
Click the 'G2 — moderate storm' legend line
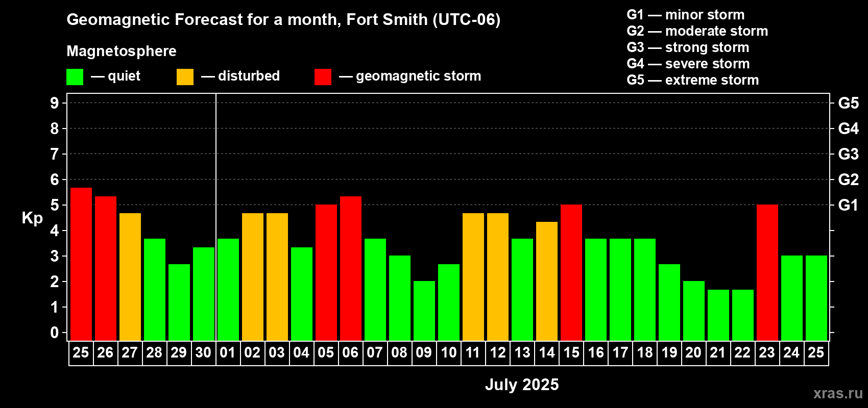pos(697,31)
